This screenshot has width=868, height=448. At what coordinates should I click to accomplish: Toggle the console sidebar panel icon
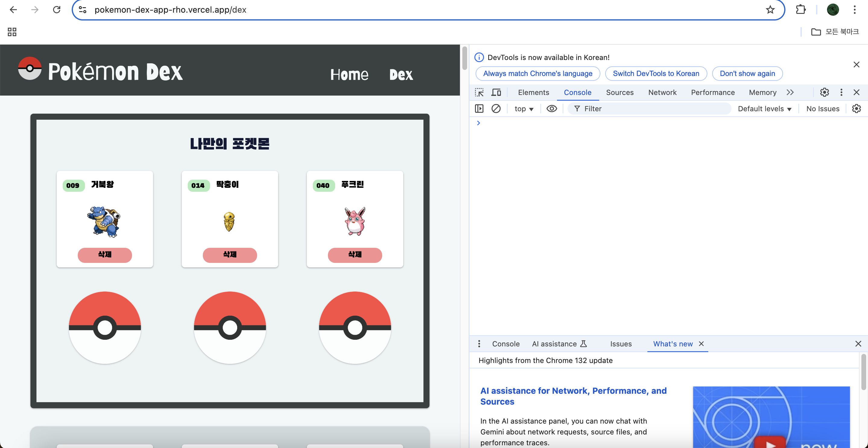(x=479, y=109)
